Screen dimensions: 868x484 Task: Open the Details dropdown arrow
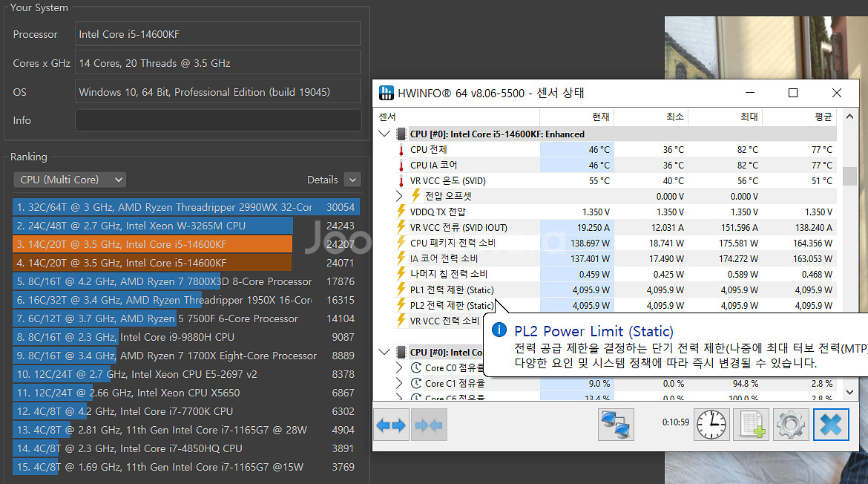pos(352,180)
